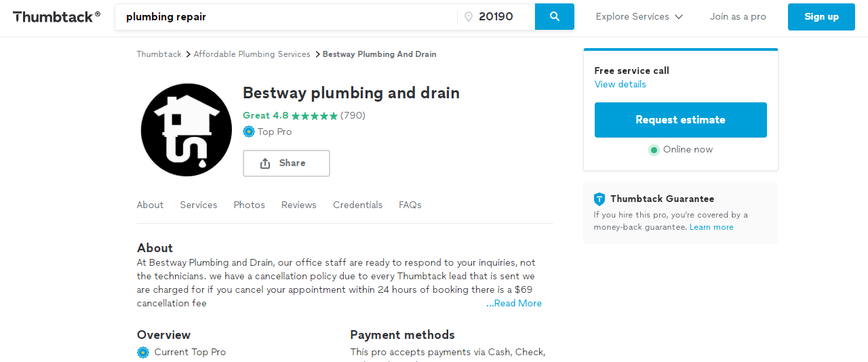Select the Photos tab
The image size is (868, 362).
coord(249,205)
